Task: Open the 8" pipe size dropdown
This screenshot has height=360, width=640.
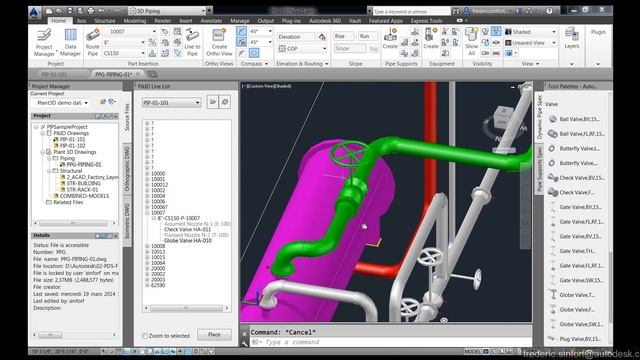Action: point(143,42)
